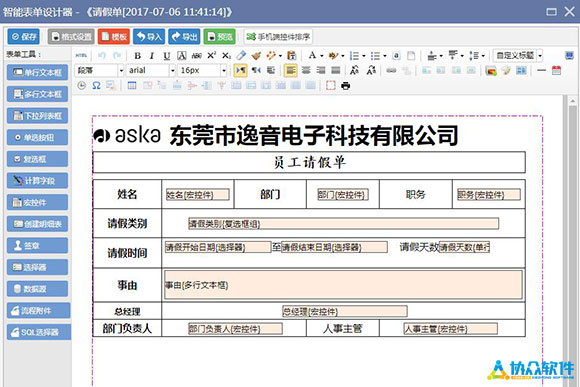Insert a special character with the Omega icon
The height and width of the screenshot is (387, 580).
tap(96, 86)
